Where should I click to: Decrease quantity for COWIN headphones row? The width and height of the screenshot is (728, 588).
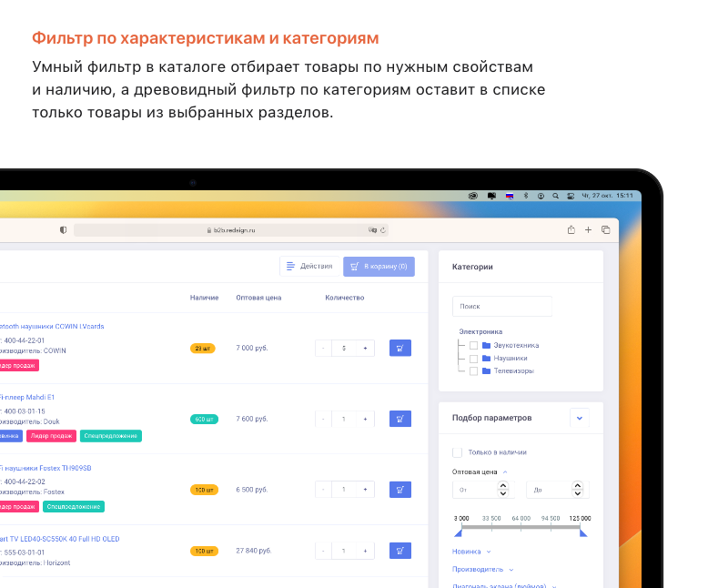point(323,348)
